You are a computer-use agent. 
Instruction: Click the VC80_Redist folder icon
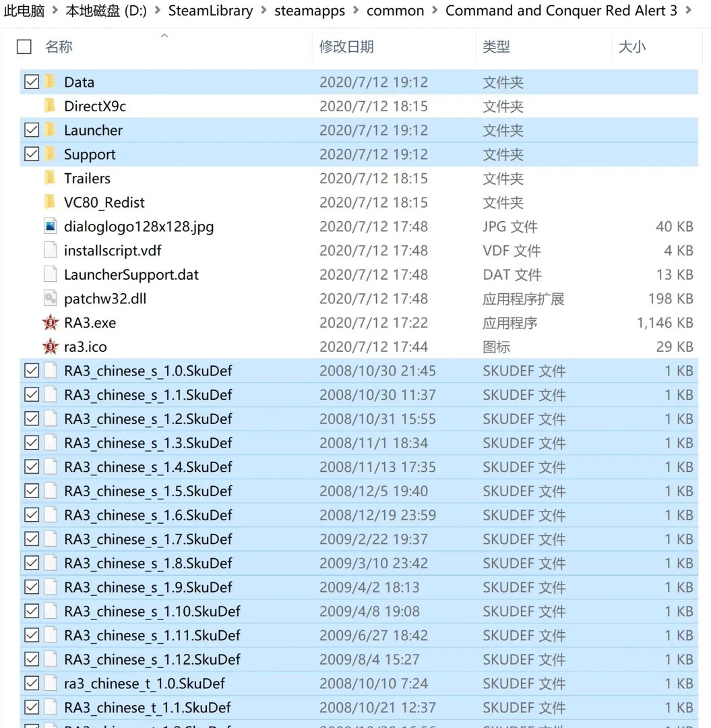[51, 202]
